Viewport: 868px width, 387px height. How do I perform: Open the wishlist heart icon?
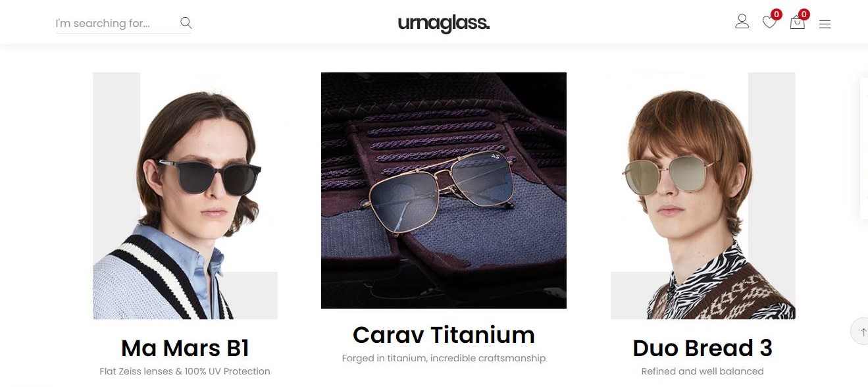pyautogui.click(x=769, y=22)
